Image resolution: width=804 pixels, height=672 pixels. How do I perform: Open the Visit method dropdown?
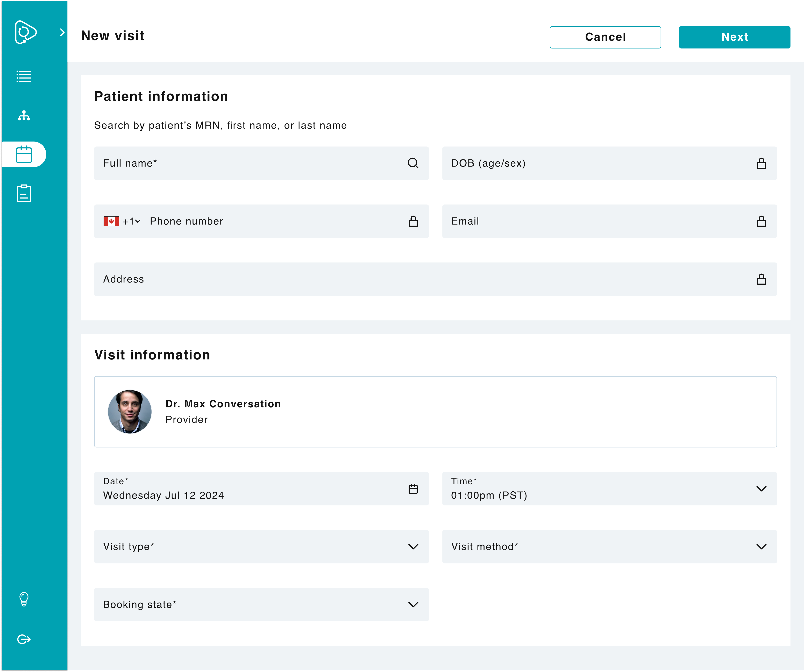[761, 546]
